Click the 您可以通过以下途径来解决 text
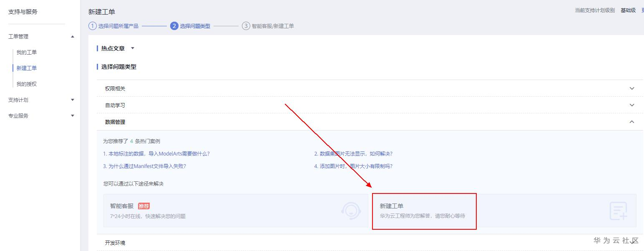The image size is (644, 251). 133,183
